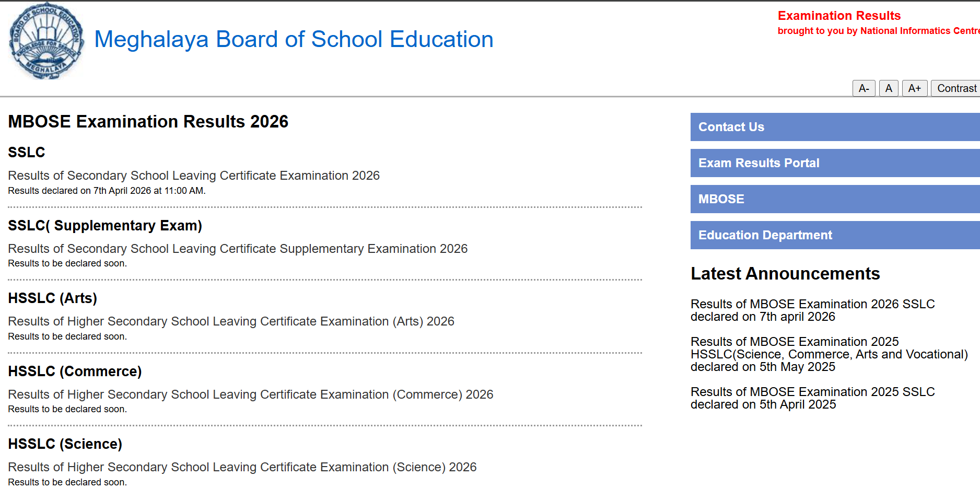Click the Examination Results header text
980x488 pixels.
838,16
